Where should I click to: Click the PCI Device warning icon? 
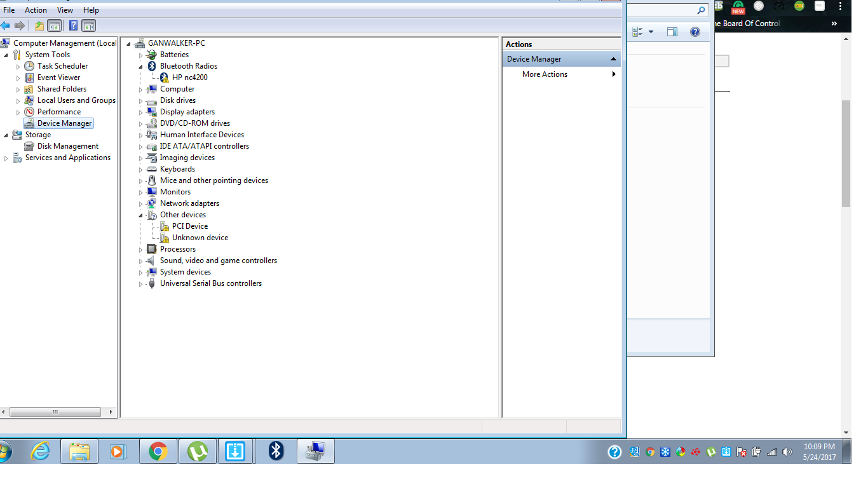(x=164, y=226)
